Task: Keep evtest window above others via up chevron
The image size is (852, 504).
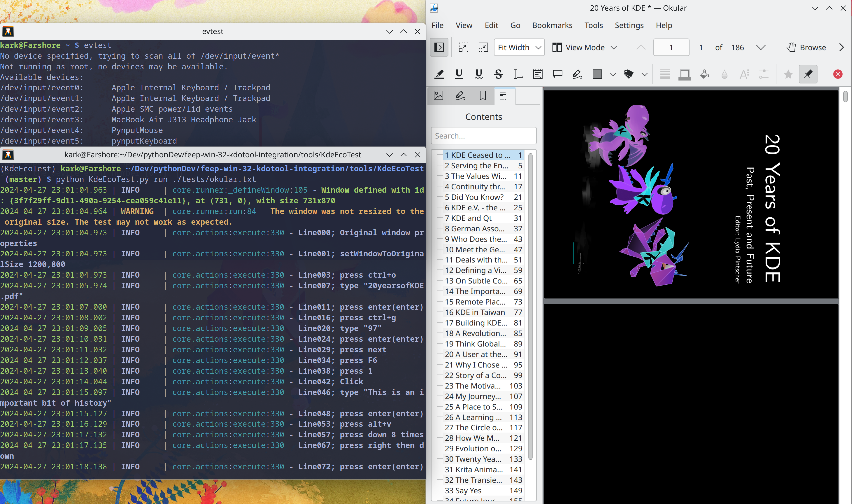Action: click(x=404, y=31)
